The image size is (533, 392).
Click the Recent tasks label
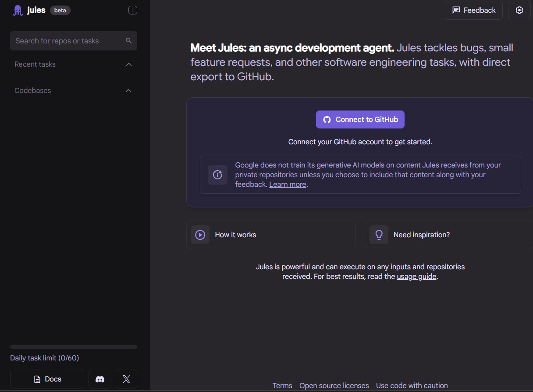coord(35,64)
